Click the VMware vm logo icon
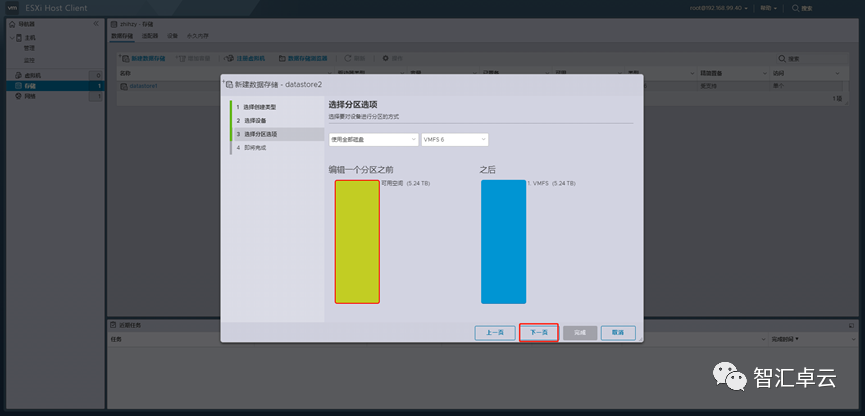Screen dimensions: 865x416 click(12, 8)
